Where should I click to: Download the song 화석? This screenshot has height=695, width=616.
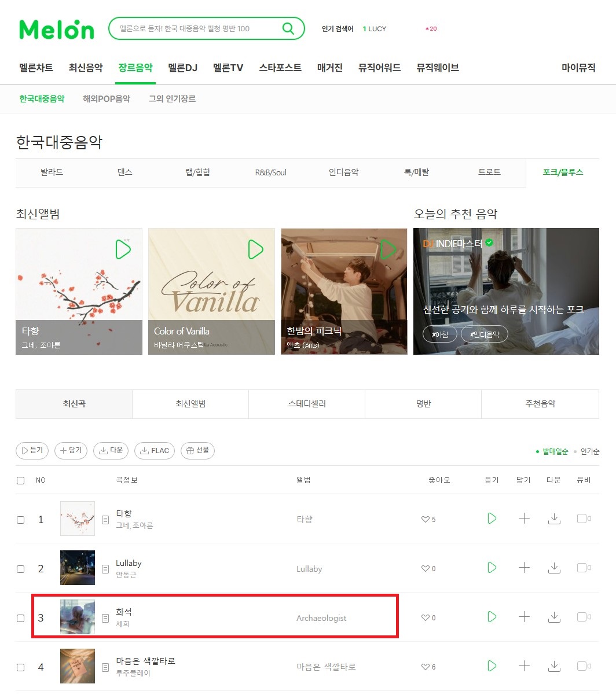pos(554,617)
